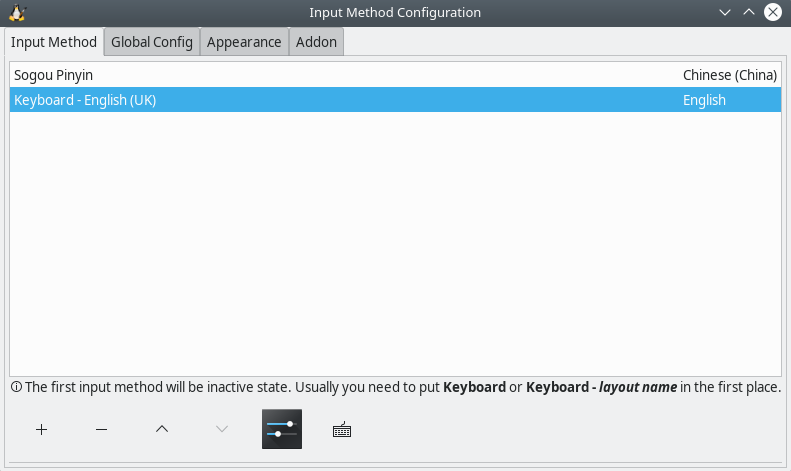Select the Sogou Pinyin row

(396, 75)
